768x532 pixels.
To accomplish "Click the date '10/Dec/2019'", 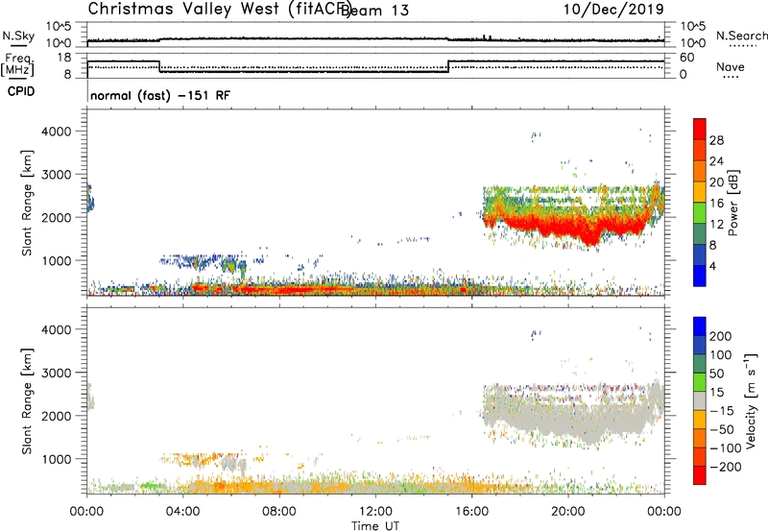I will tap(613, 9).
